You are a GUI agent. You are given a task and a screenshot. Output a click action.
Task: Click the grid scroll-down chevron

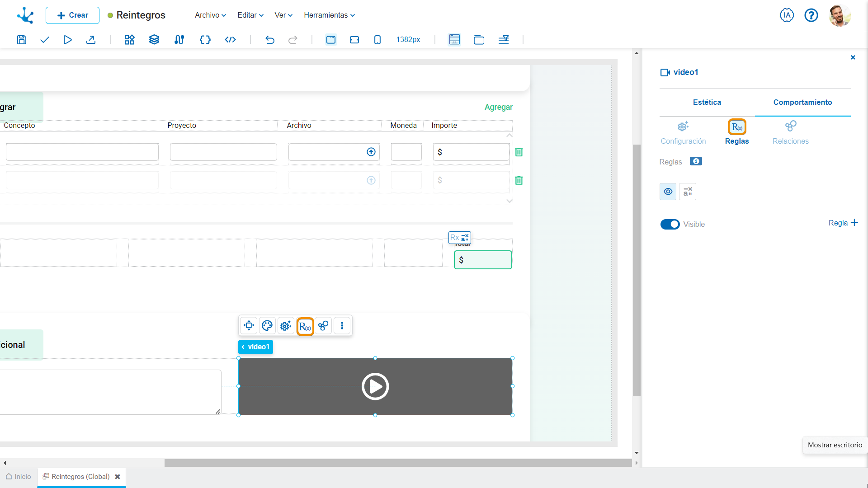[x=509, y=201]
